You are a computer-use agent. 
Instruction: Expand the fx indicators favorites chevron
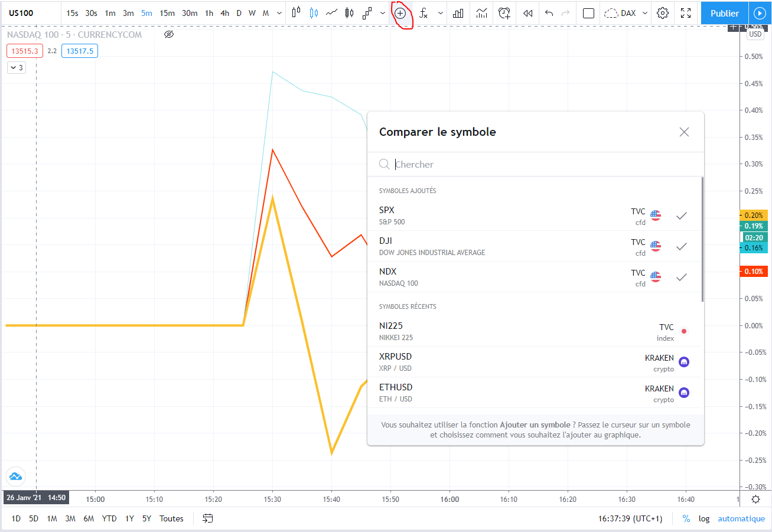point(440,13)
